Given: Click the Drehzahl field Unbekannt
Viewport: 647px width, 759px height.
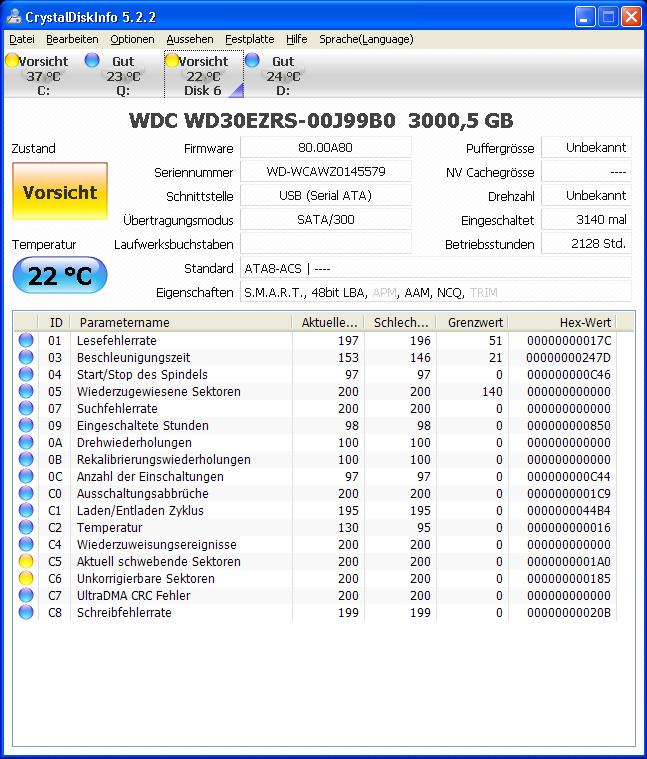Looking at the screenshot, I should coord(586,196).
